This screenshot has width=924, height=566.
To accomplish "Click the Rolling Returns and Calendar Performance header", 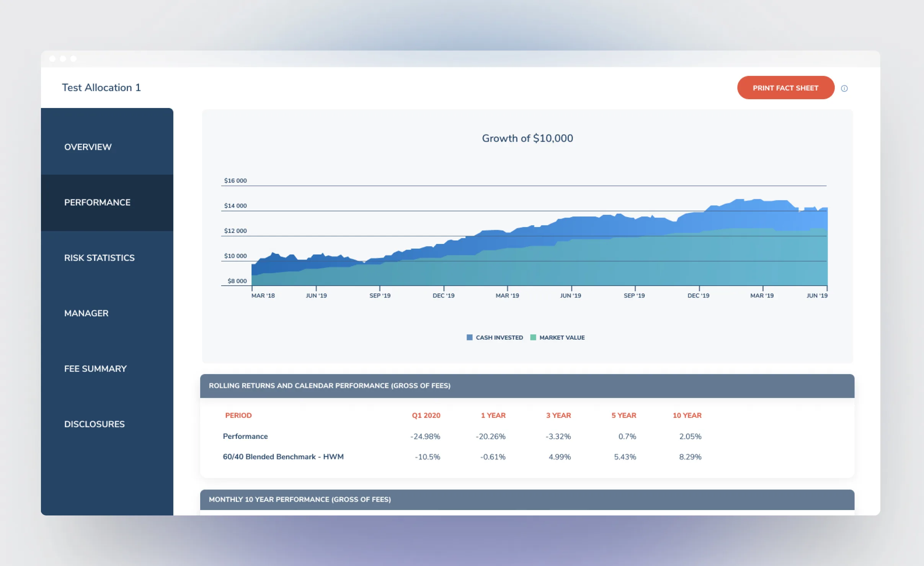I will click(x=527, y=386).
